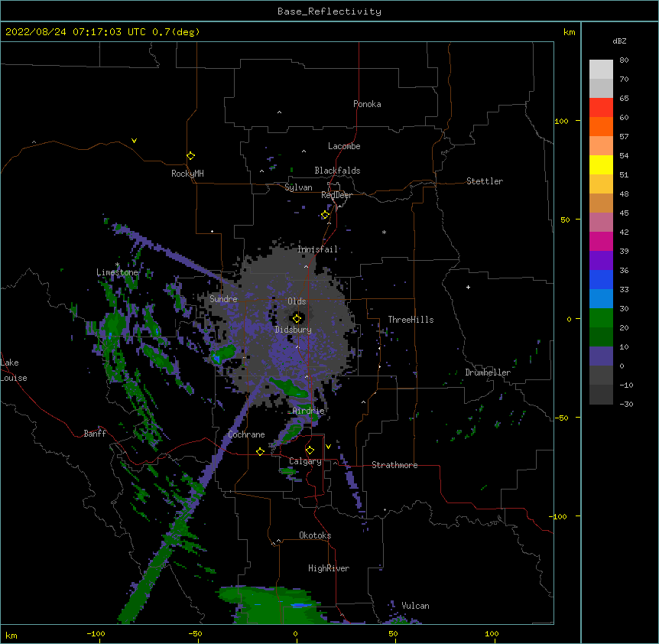Click the Olds city label

[x=297, y=301]
